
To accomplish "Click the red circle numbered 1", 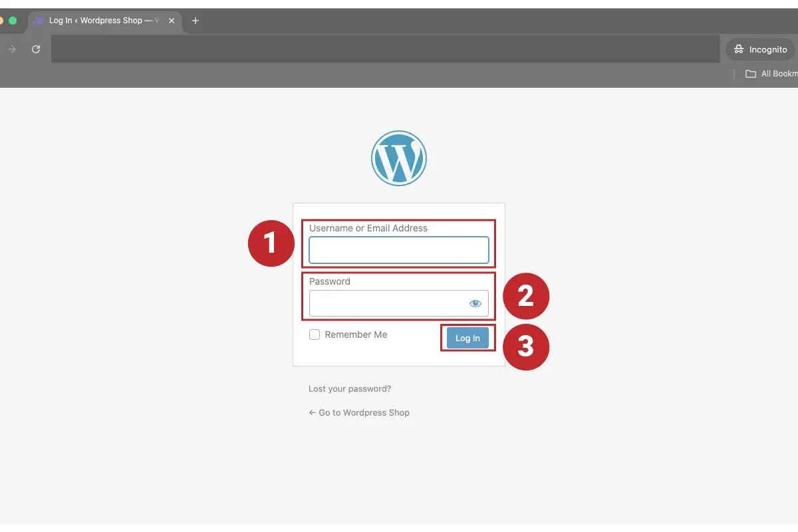I will 271,243.
